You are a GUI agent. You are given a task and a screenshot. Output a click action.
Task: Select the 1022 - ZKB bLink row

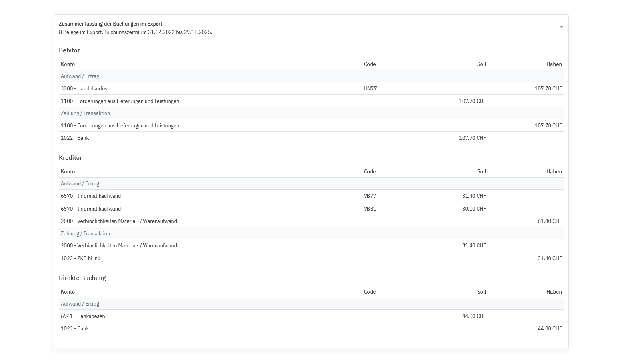tap(80, 259)
